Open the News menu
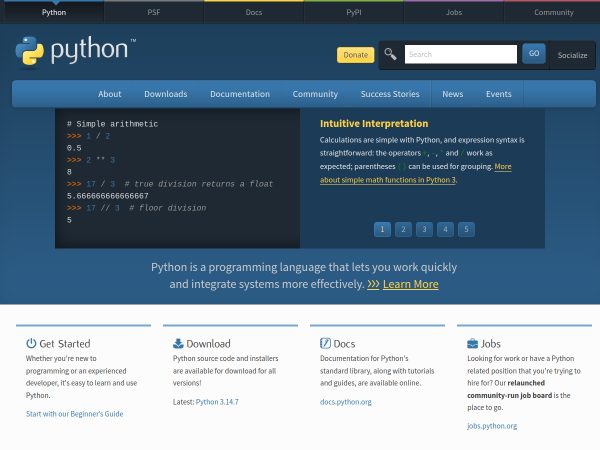600x450 pixels. pos(453,94)
